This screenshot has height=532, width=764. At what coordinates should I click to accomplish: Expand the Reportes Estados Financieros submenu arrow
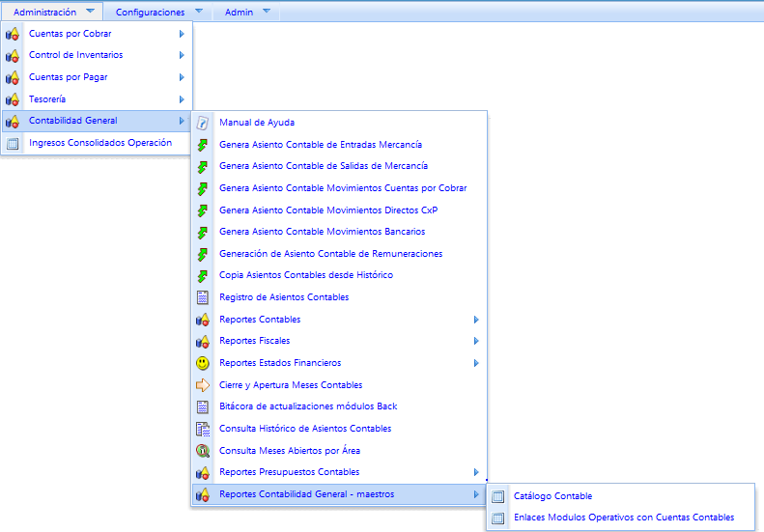tap(476, 363)
